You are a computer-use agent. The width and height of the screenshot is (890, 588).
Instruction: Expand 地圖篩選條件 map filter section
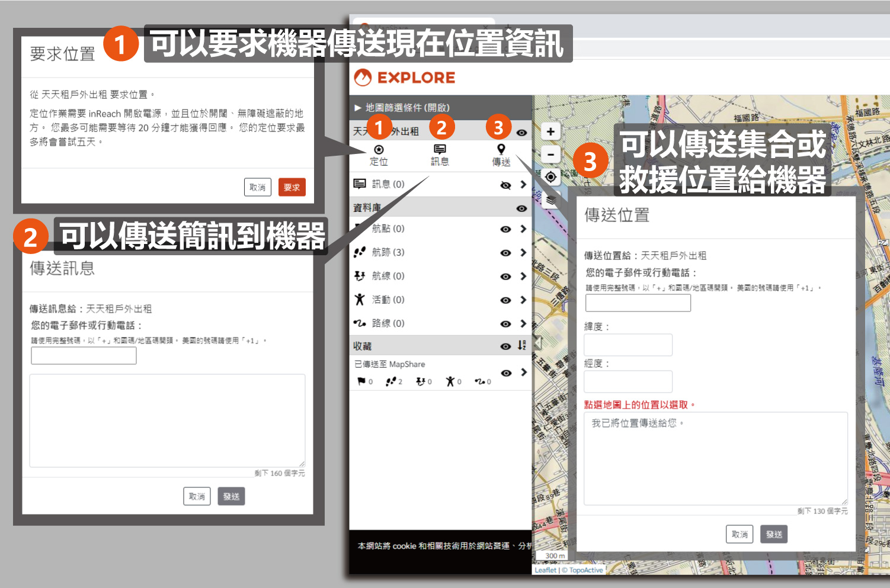pos(402,108)
